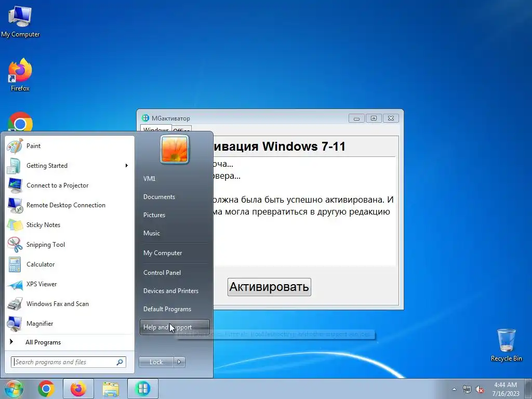Launch Windows Fax and Scan
This screenshot has height=399, width=532.
57,303
